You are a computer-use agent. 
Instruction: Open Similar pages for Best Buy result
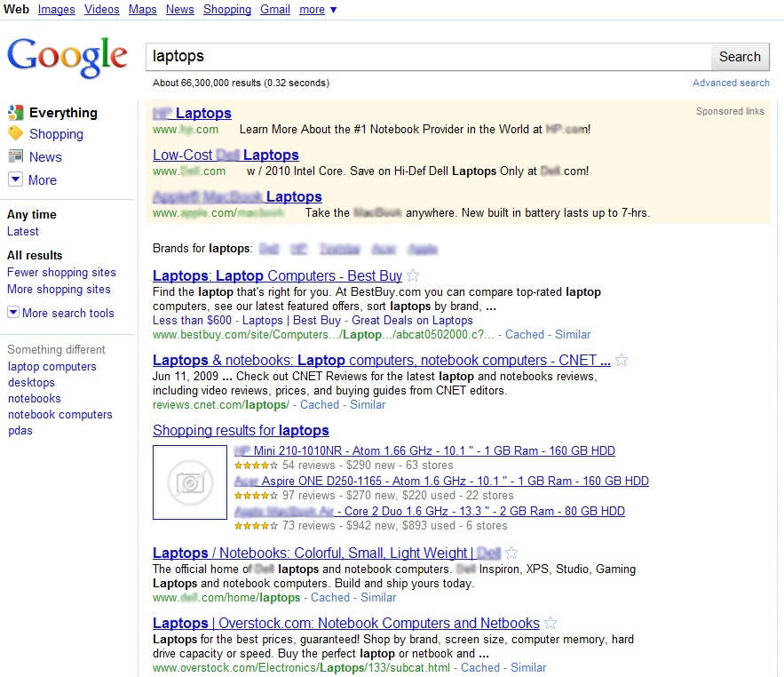pos(573,334)
